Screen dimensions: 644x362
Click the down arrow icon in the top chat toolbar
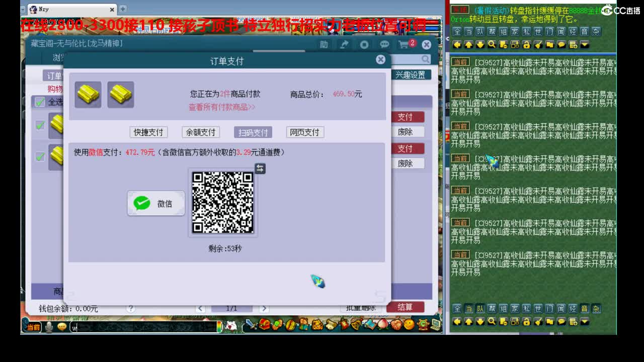coord(480,45)
